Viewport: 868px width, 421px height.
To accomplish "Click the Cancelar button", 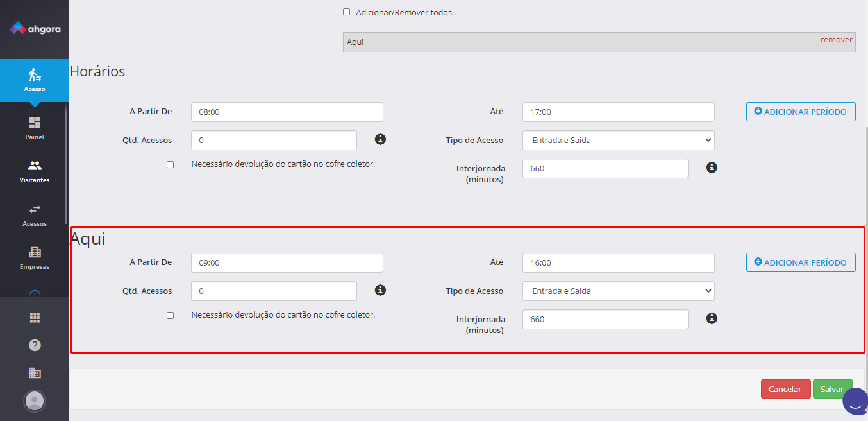I will click(785, 389).
